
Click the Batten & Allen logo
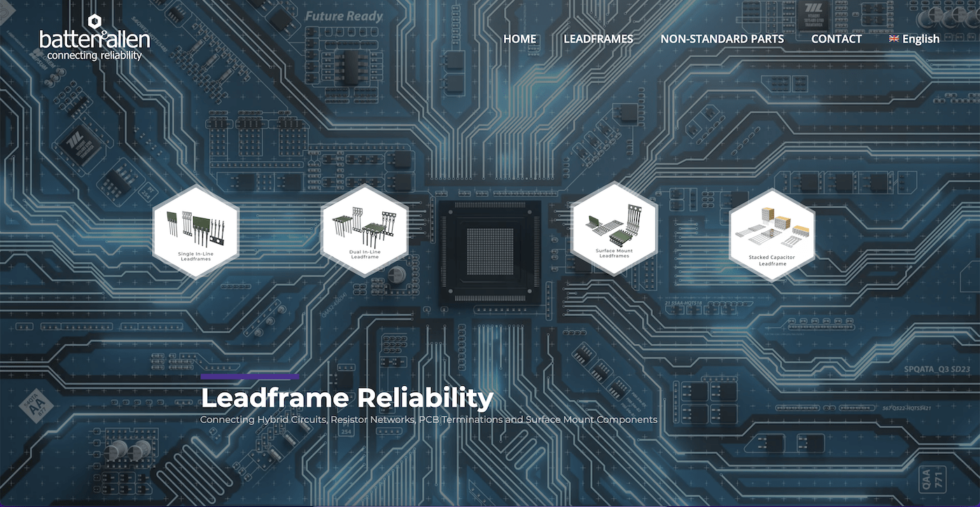[94, 37]
